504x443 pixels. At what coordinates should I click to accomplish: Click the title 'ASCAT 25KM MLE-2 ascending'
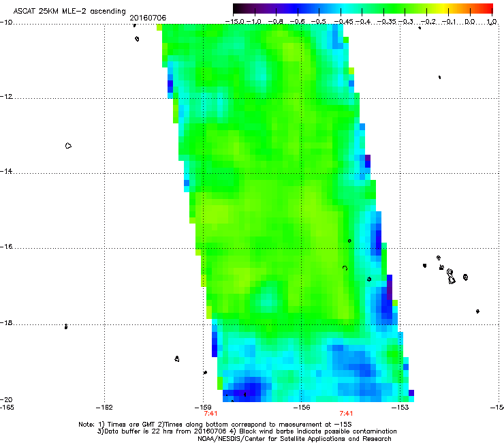(x=69, y=11)
